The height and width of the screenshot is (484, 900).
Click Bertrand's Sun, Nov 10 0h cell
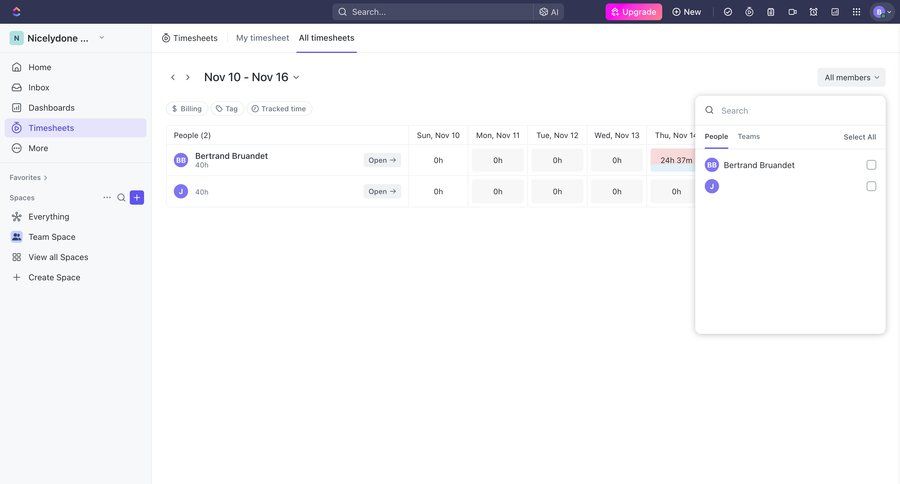[439, 160]
